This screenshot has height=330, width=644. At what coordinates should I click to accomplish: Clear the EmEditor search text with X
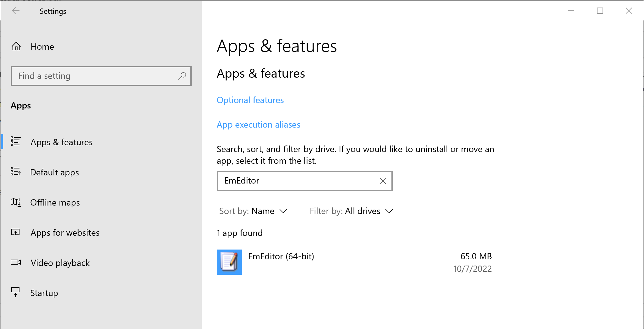coord(383,181)
